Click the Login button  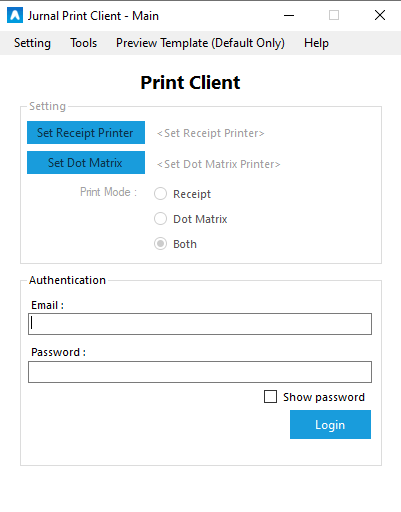point(330,424)
